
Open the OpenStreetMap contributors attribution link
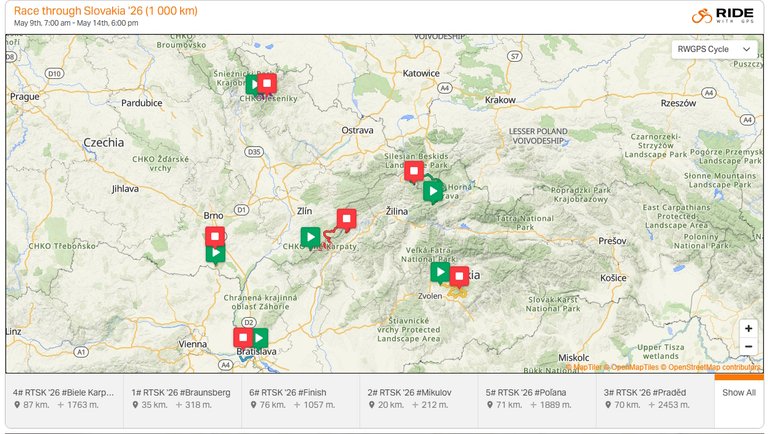coord(714,367)
